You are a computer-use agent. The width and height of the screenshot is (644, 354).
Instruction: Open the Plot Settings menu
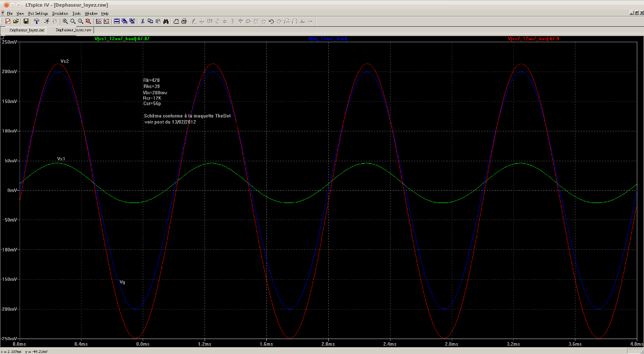[38, 13]
